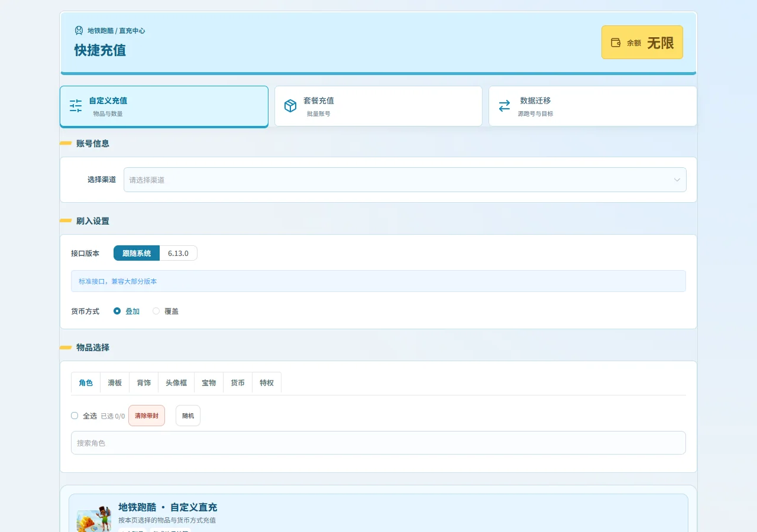Select the 叠加 currency mode radio
This screenshot has height=532, width=757.
[x=117, y=311]
